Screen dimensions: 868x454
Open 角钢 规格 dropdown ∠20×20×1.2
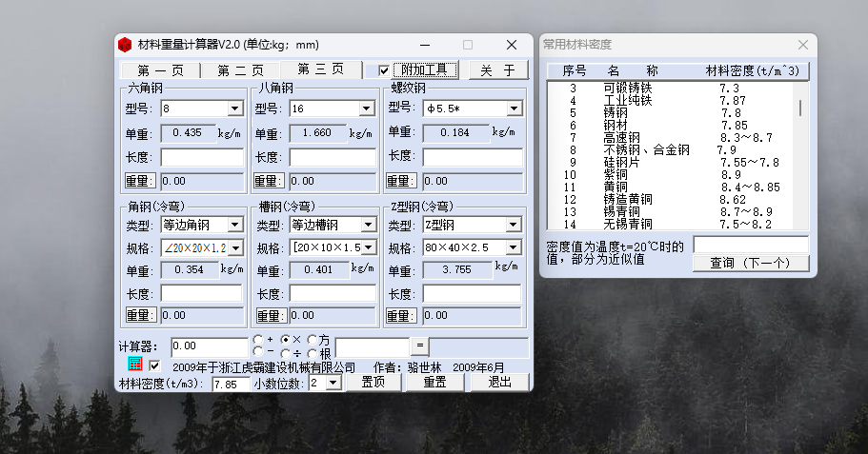pyautogui.click(x=236, y=248)
